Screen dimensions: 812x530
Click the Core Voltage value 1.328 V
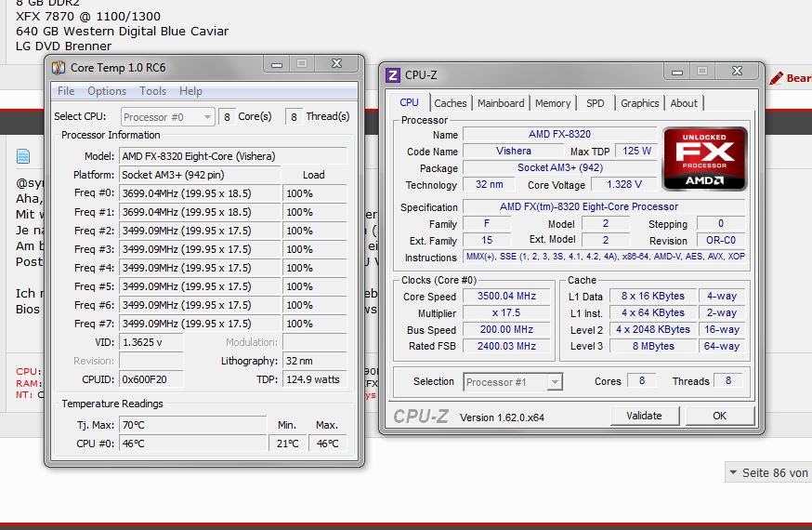pos(624,184)
